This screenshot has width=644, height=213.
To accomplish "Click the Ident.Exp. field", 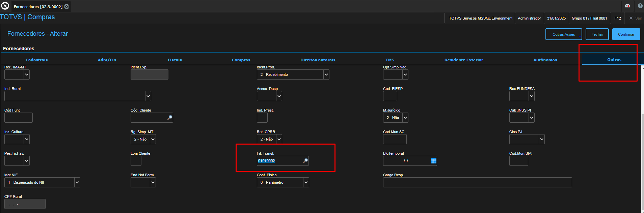I will pos(150,74).
